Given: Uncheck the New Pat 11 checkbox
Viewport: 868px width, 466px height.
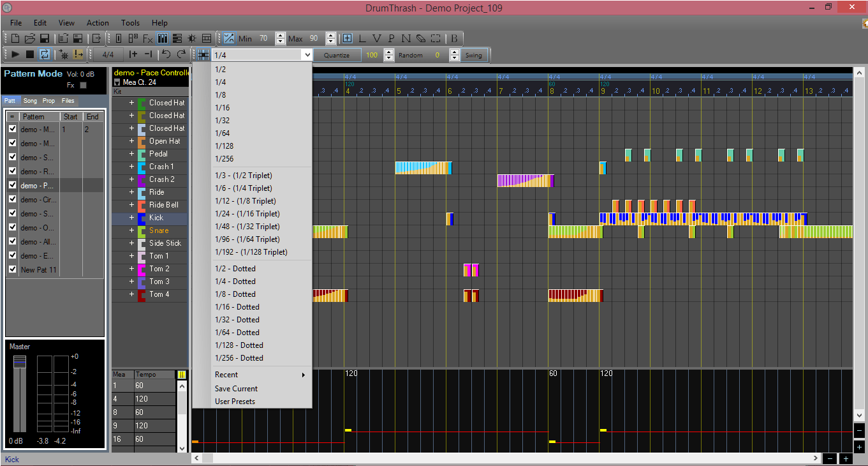Looking at the screenshot, I should pyautogui.click(x=12, y=269).
